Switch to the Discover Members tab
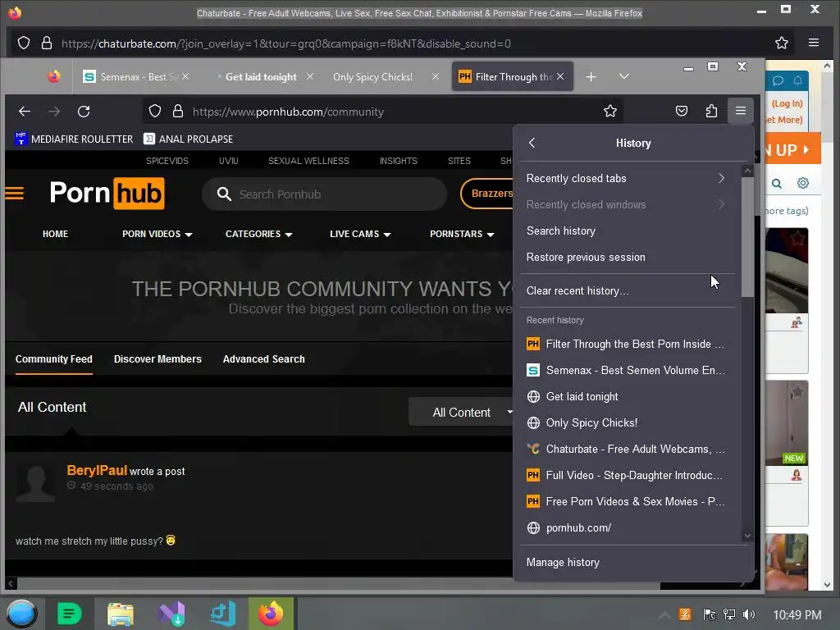Screen dimensions: 840x630 (x=157, y=359)
